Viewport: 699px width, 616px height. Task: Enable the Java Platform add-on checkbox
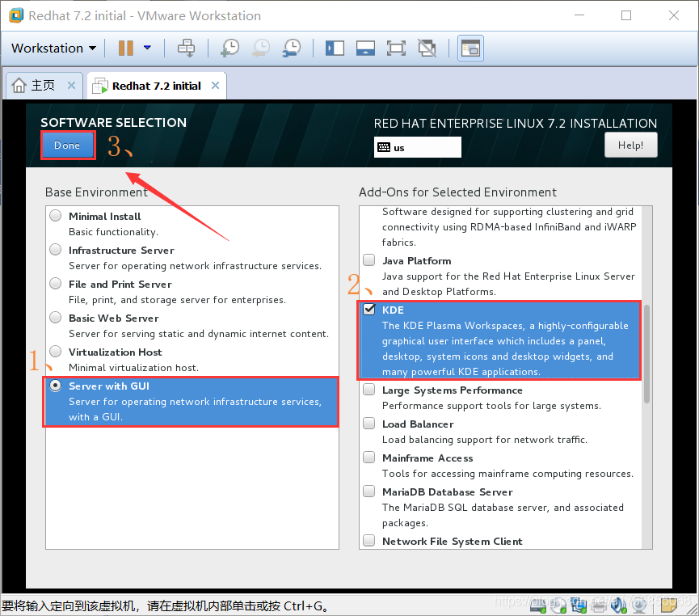pyautogui.click(x=369, y=259)
